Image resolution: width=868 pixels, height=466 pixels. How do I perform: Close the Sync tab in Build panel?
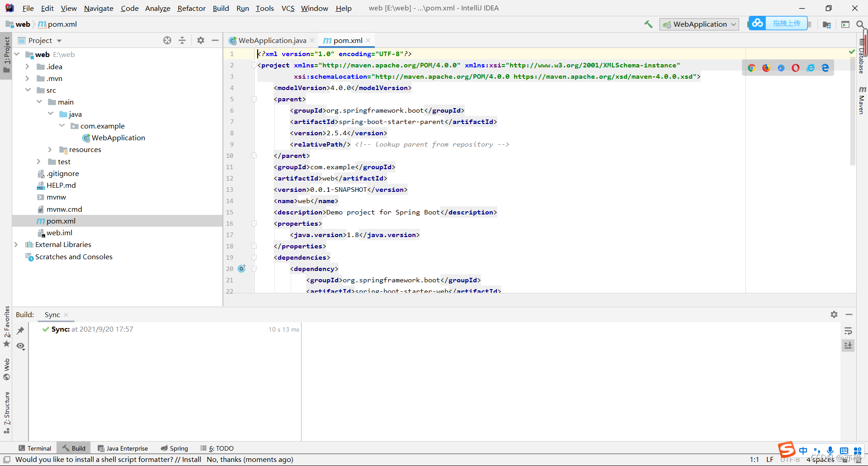[66, 315]
